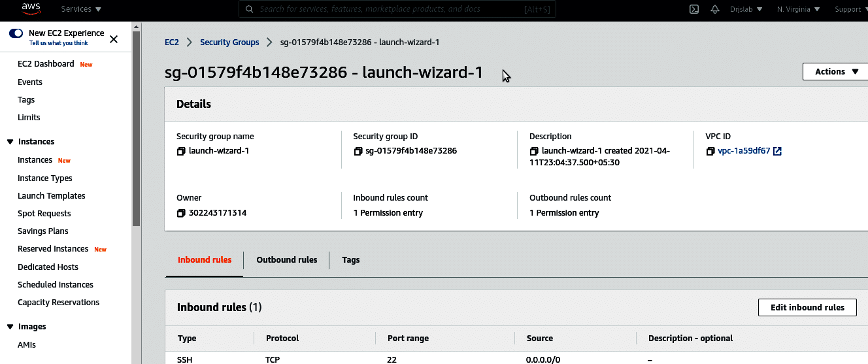
Task: Open Dedicated Hosts in sidebar
Action: (x=48, y=267)
